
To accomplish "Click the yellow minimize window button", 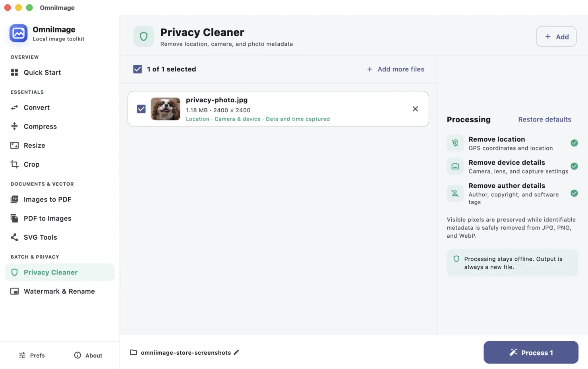I will click(18, 8).
